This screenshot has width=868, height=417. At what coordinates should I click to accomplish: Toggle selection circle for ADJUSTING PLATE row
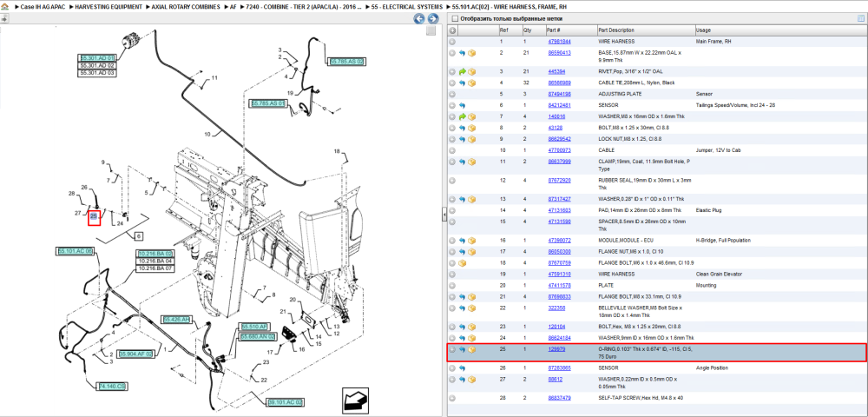(453, 94)
